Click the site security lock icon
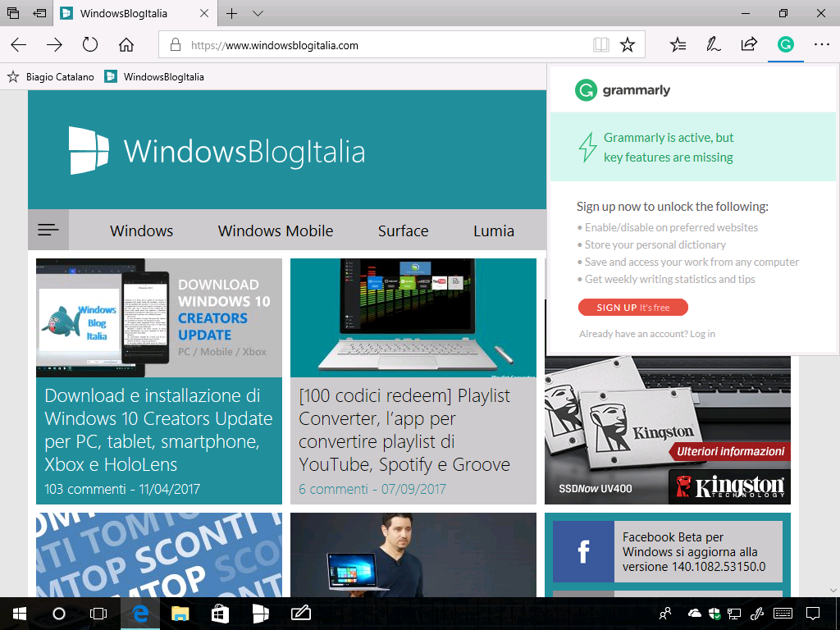 [176, 45]
